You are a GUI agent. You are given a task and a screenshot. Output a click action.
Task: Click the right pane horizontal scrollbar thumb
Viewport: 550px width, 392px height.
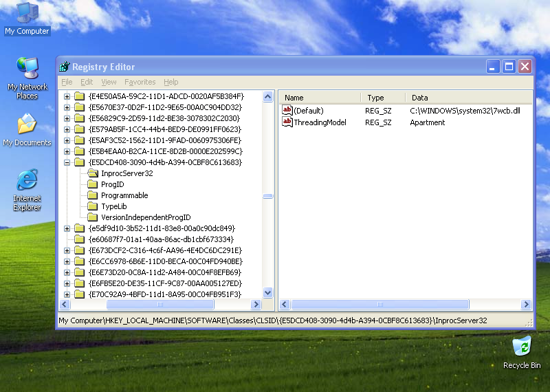[379, 305]
